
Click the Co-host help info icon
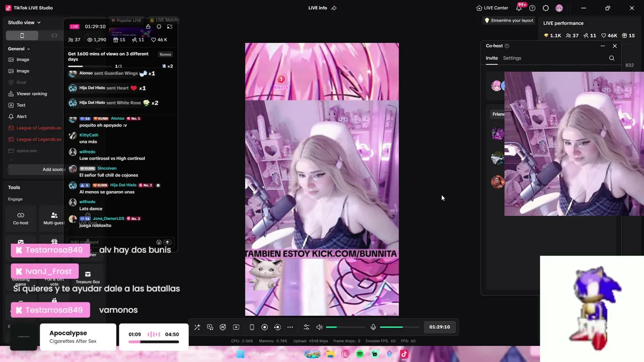tap(507, 46)
